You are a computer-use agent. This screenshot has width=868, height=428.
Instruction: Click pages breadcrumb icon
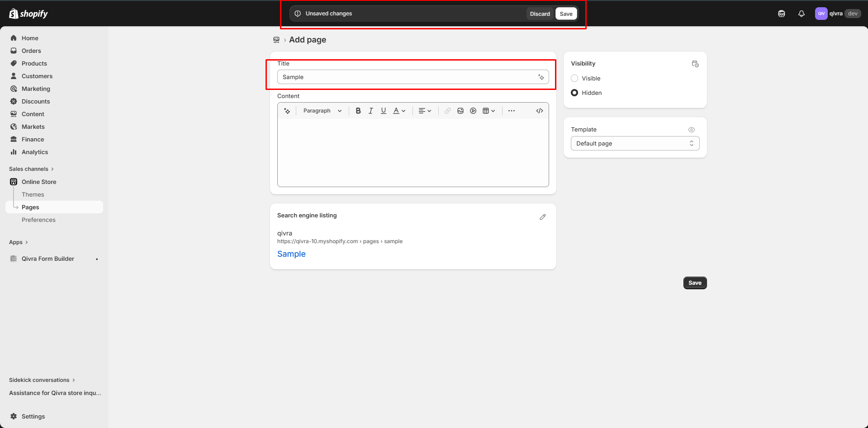(276, 40)
